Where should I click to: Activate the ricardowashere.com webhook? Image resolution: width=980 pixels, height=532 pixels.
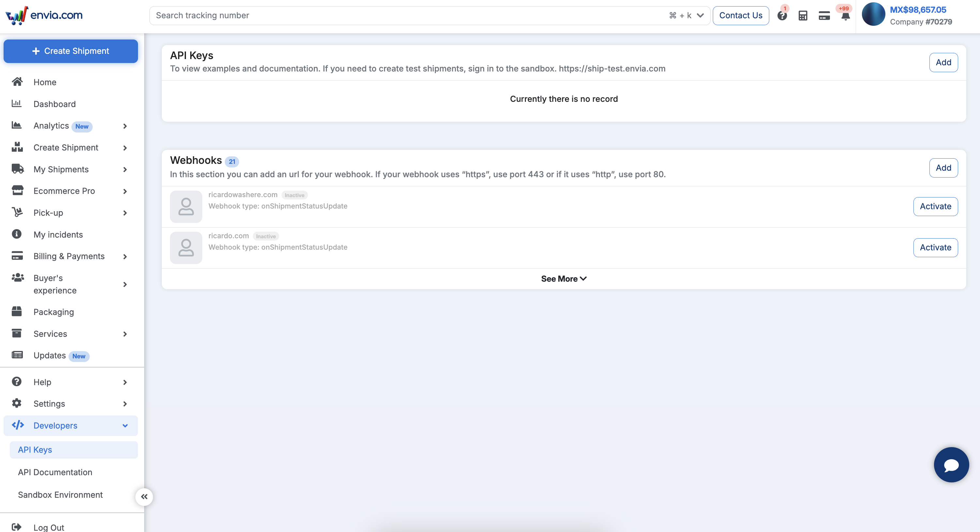click(935, 206)
